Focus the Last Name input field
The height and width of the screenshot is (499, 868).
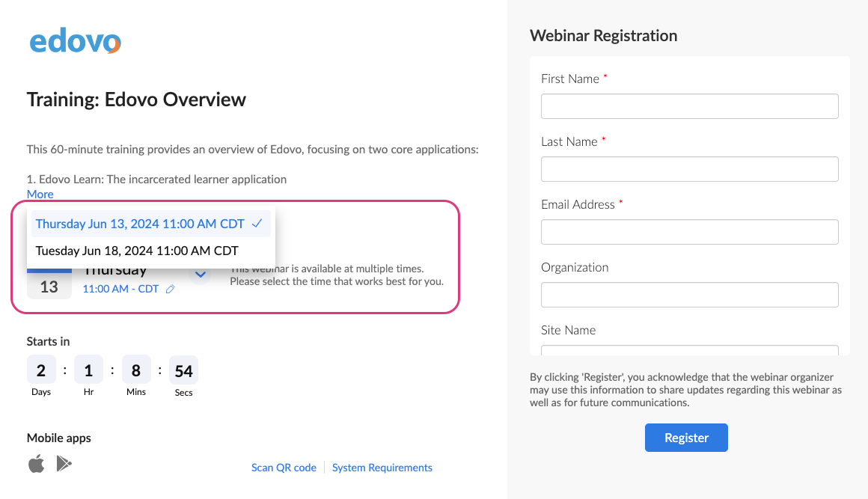tap(689, 169)
